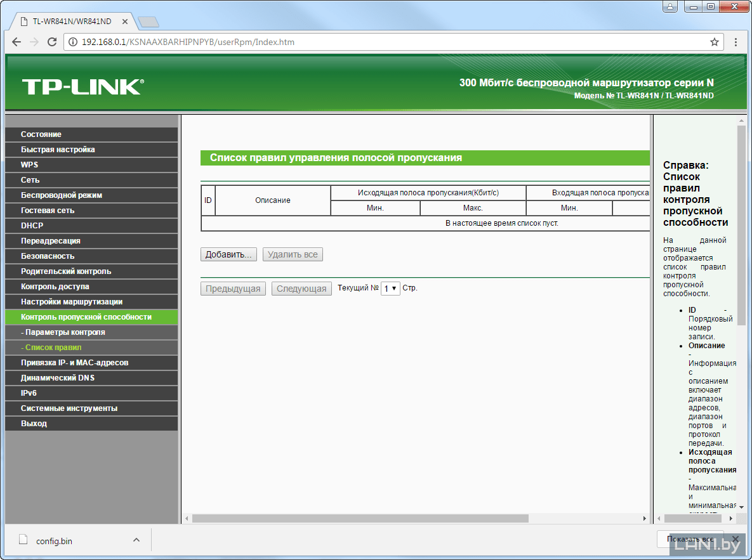Click the site info icon in address bar
Screen dimensions: 752x560
click(x=73, y=42)
